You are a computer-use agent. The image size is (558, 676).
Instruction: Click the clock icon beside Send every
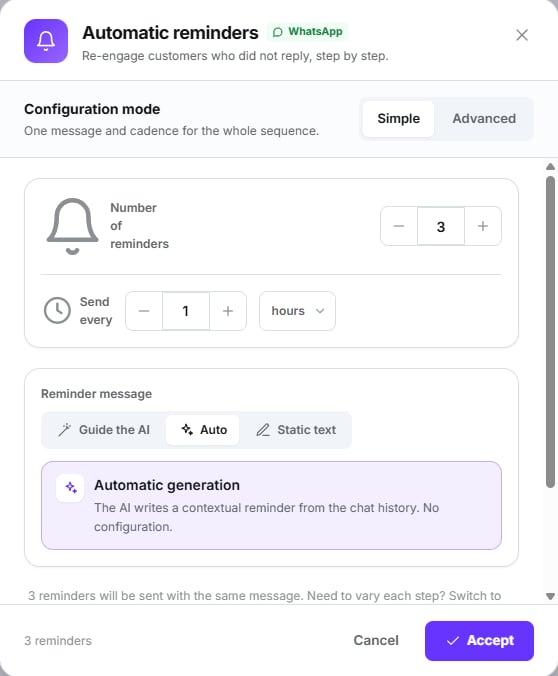(57, 310)
